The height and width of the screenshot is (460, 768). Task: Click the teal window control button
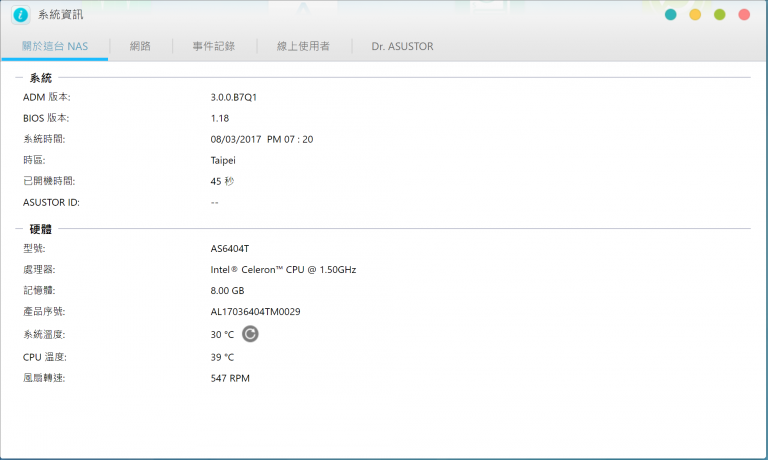(x=671, y=15)
